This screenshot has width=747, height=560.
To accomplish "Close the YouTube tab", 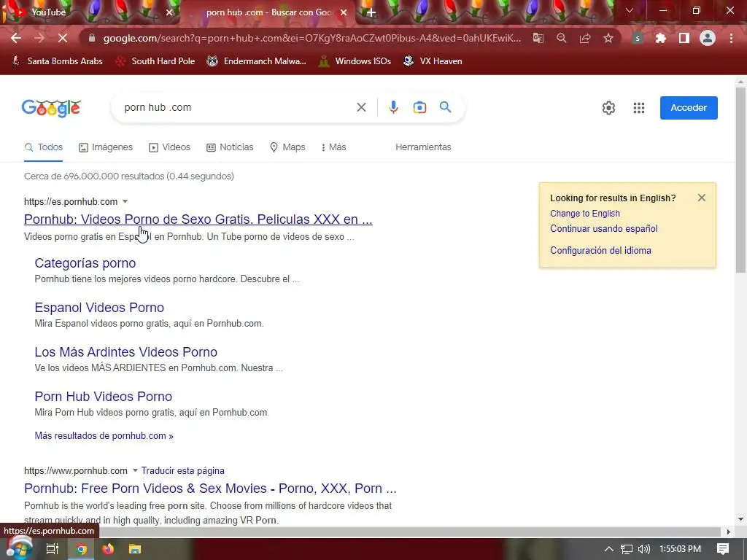I will pos(169,12).
